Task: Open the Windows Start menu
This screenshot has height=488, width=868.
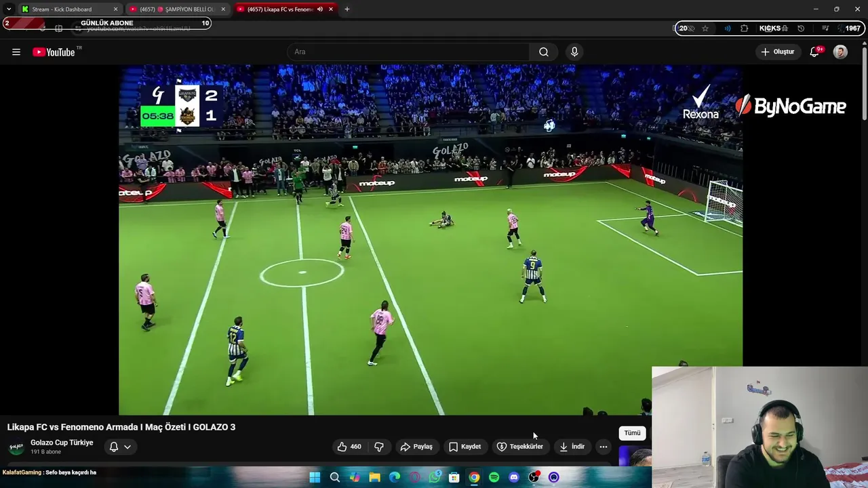Action: pos(315,477)
